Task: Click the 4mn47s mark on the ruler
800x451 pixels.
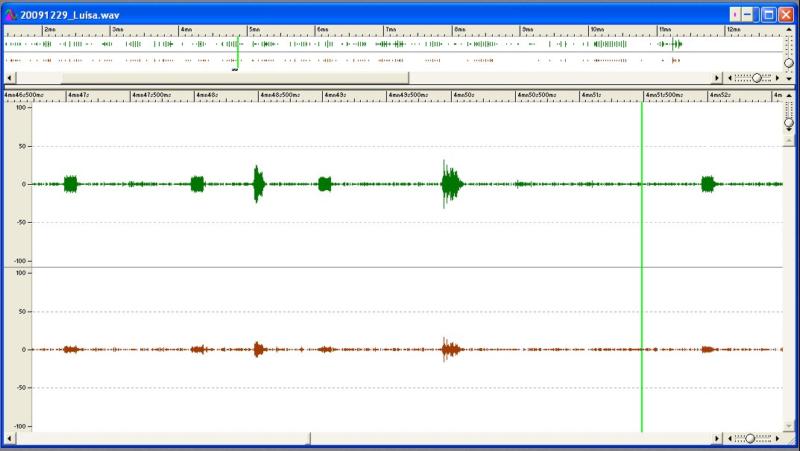Action: [79, 95]
